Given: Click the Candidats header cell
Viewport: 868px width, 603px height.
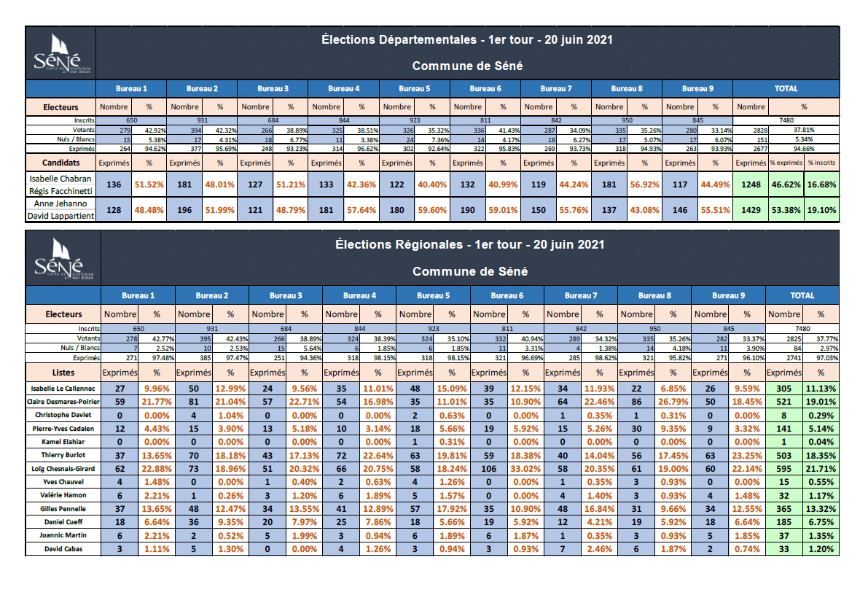Looking at the screenshot, I should click(60, 163).
